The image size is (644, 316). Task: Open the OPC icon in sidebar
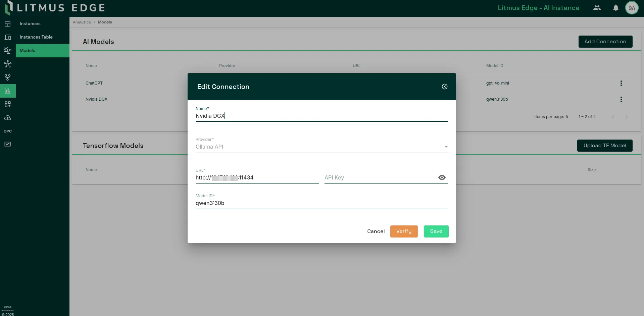(8, 131)
